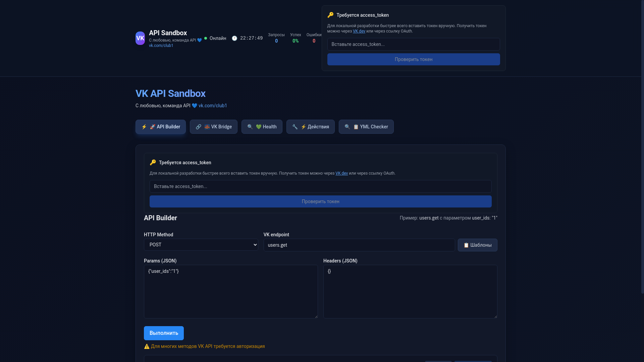Open vk.com/club1 link below the VK API Sandbox heading

click(213, 106)
